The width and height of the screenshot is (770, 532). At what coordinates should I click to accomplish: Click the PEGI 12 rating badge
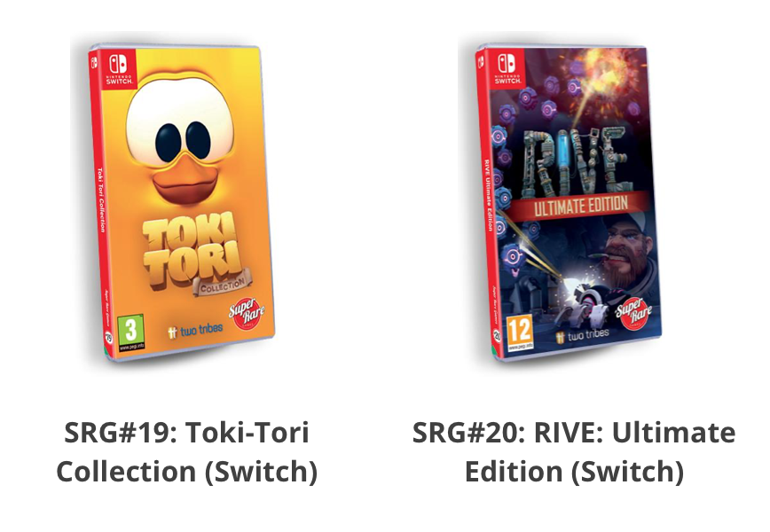(x=520, y=333)
